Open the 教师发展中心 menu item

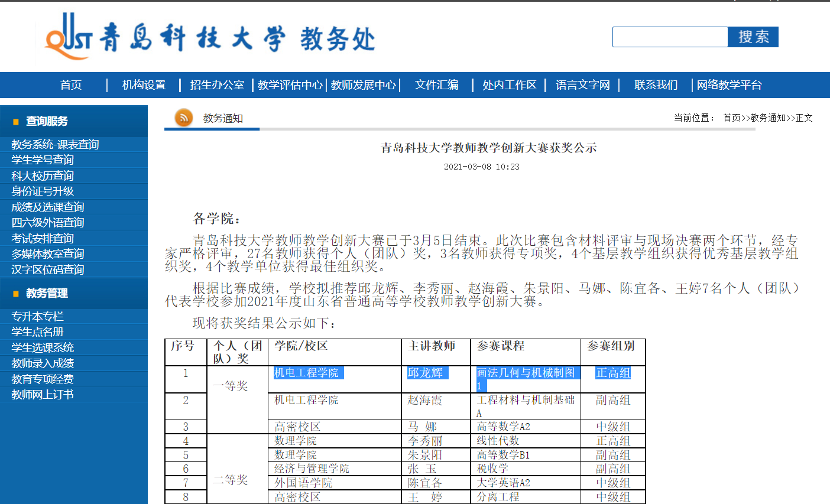point(363,85)
